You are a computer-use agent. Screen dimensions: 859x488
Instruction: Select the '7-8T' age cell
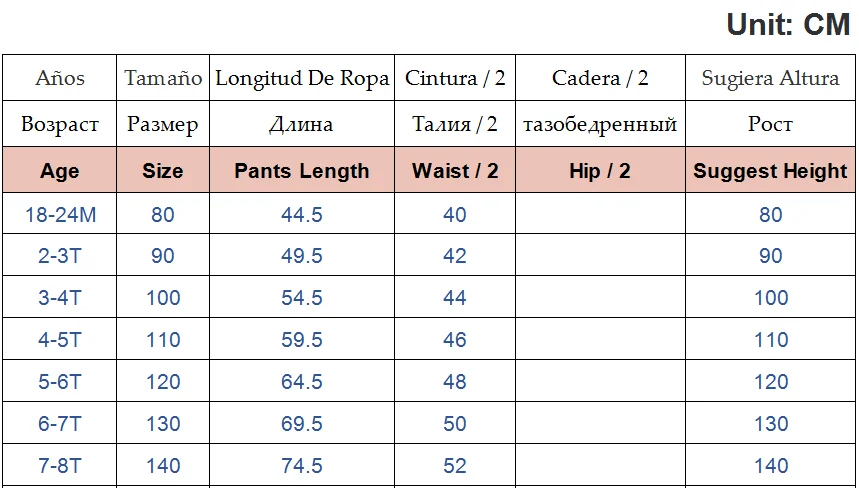59,466
